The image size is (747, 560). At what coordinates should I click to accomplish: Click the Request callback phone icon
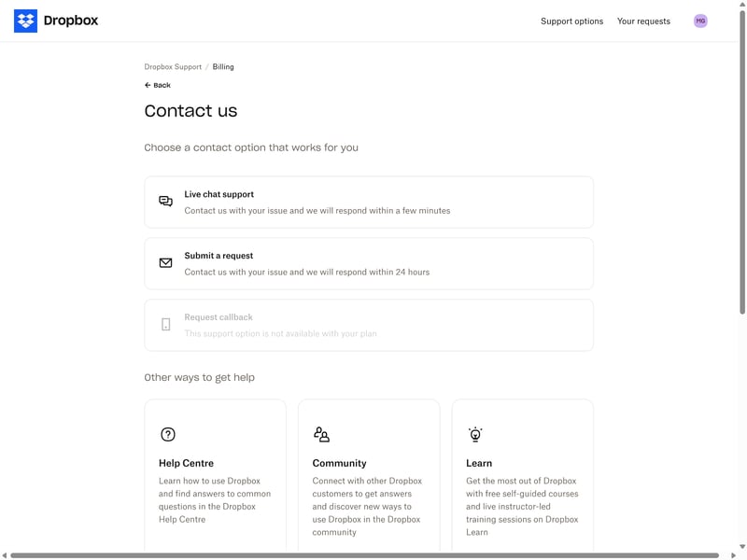pos(165,325)
